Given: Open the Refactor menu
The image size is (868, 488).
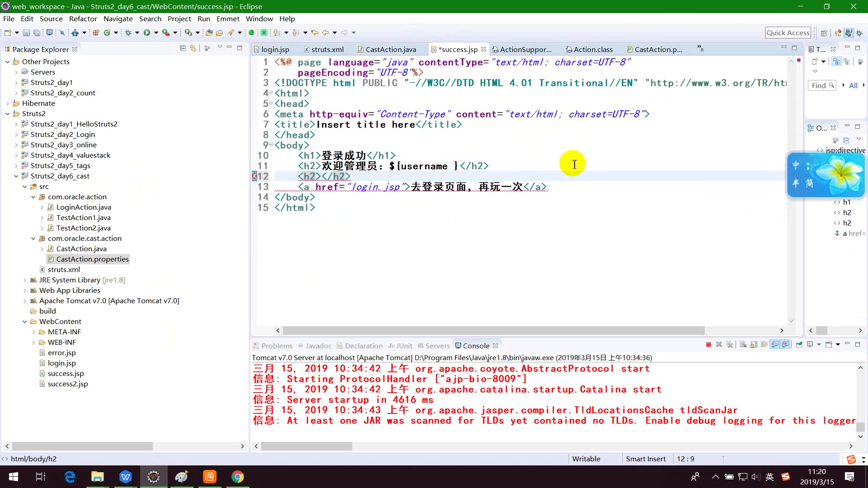Looking at the screenshot, I should [x=83, y=19].
